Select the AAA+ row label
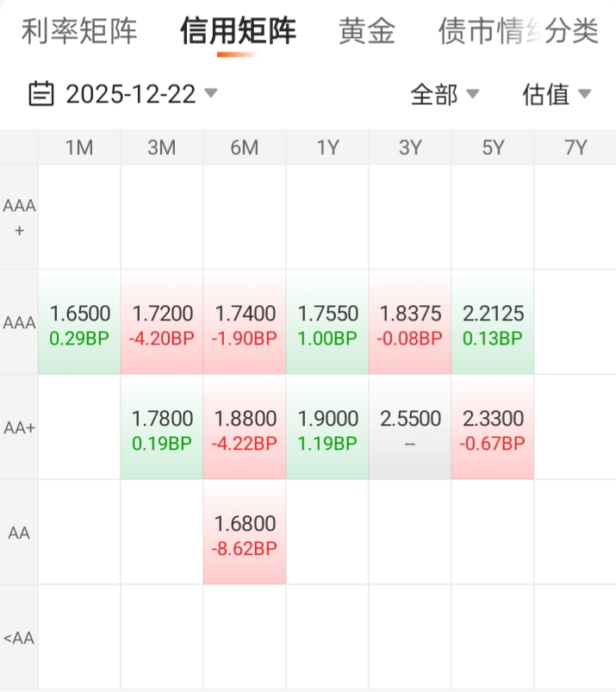The height and width of the screenshot is (692, 616). point(19,218)
